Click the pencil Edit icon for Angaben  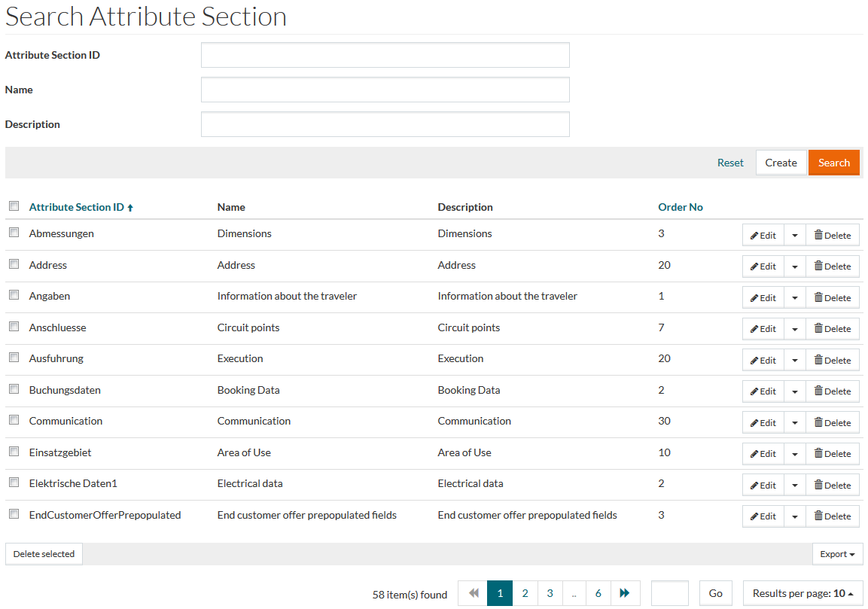coord(754,298)
